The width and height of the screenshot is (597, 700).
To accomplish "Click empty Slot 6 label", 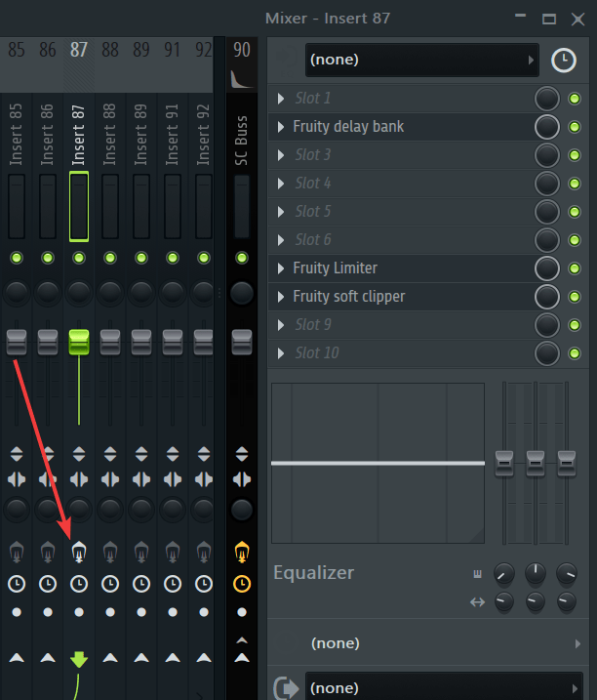I will tap(313, 240).
